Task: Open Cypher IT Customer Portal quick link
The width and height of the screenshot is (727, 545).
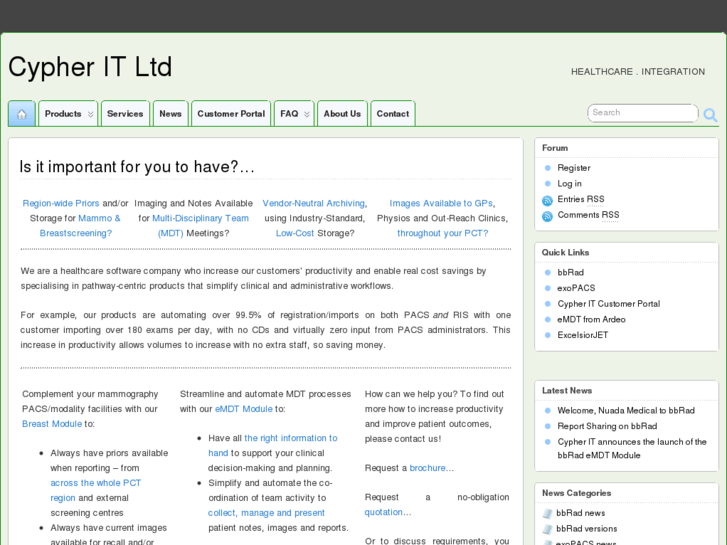Action: click(x=608, y=304)
